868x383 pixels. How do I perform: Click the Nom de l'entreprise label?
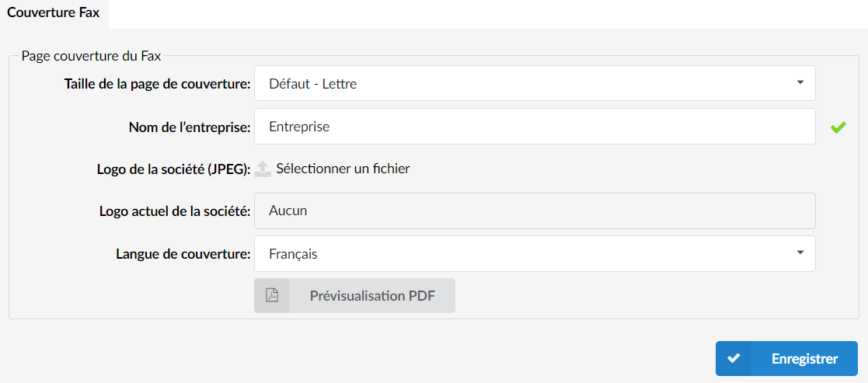tap(190, 127)
